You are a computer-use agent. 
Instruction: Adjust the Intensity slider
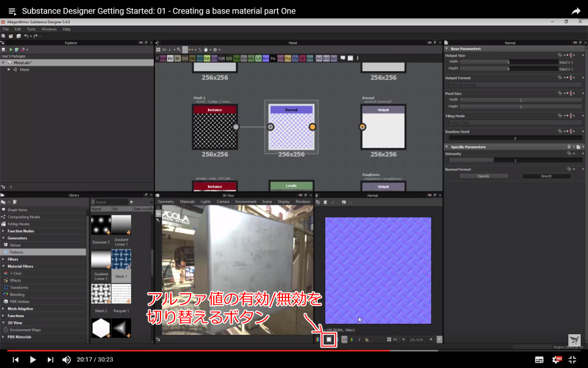[x=515, y=160]
